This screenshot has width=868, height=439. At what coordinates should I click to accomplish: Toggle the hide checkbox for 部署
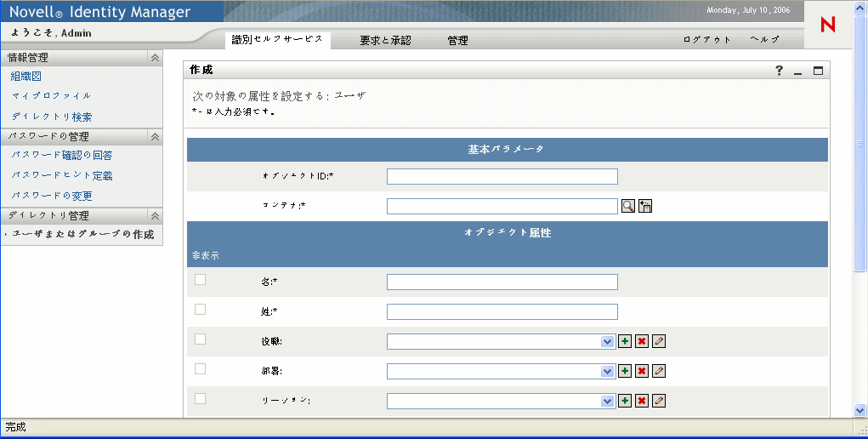(201, 369)
